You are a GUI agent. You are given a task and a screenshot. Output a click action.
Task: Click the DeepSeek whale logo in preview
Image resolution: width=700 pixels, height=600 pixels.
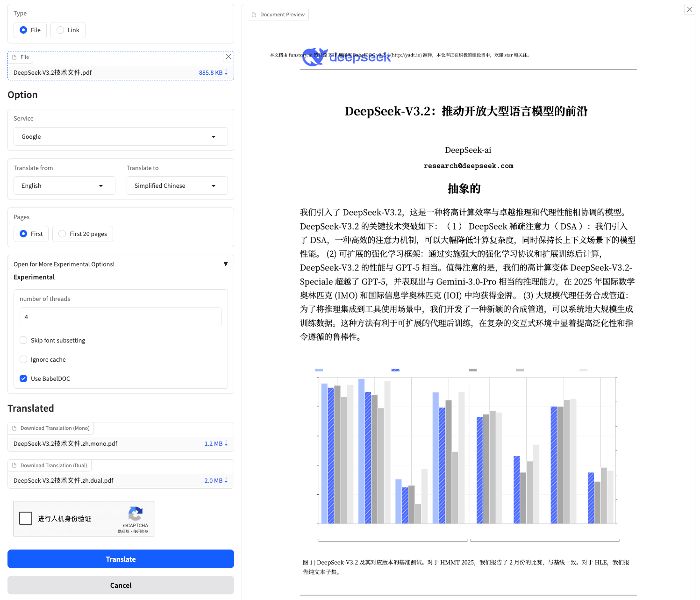click(314, 57)
